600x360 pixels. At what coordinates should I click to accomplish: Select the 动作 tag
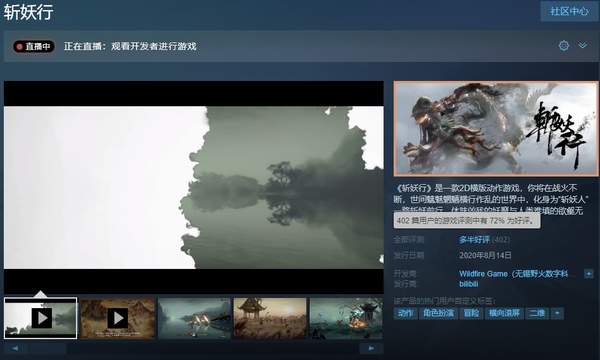coord(405,313)
